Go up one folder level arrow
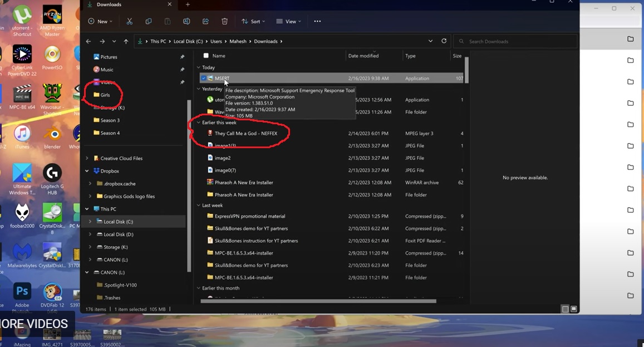 click(126, 41)
